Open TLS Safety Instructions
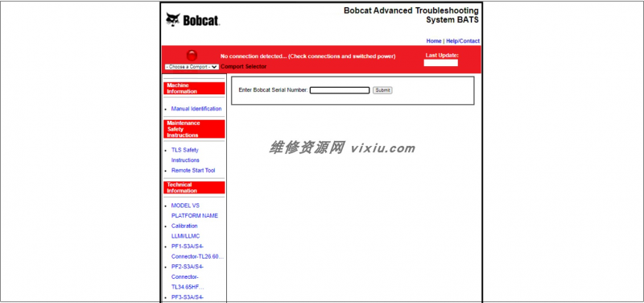This screenshot has width=644, height=303. 185,155
